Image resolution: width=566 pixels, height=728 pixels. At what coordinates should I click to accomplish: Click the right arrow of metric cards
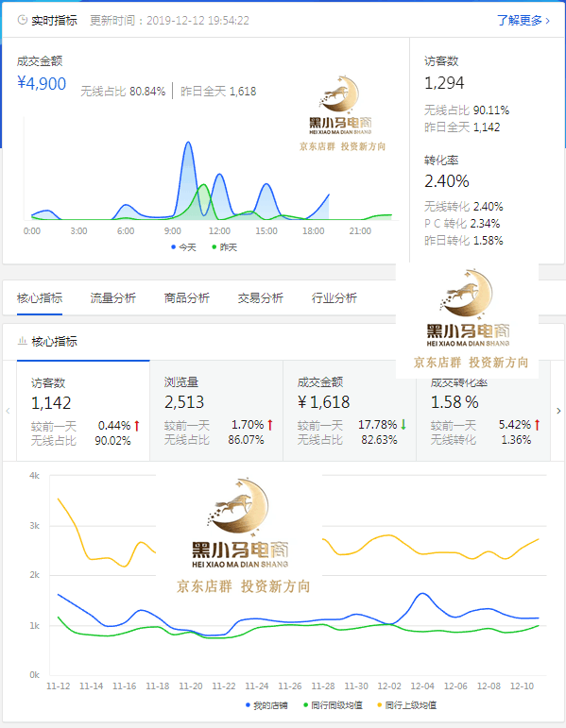pos(558,411)
